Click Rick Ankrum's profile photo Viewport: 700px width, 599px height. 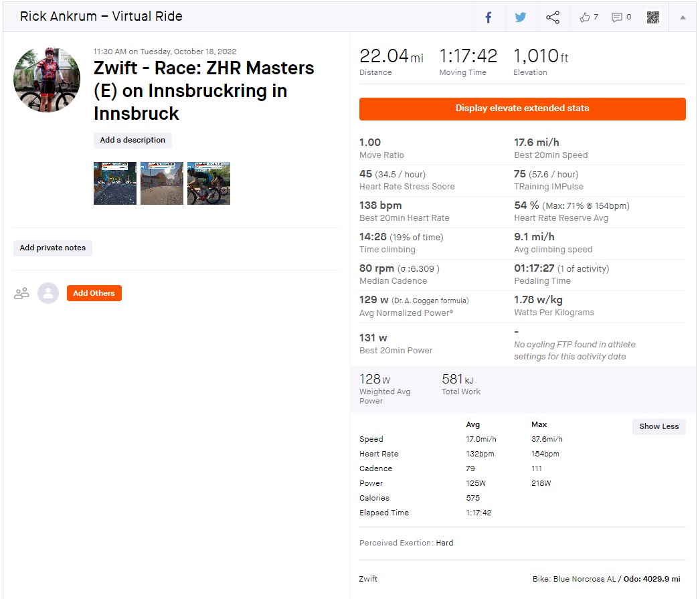click(48, 80)
